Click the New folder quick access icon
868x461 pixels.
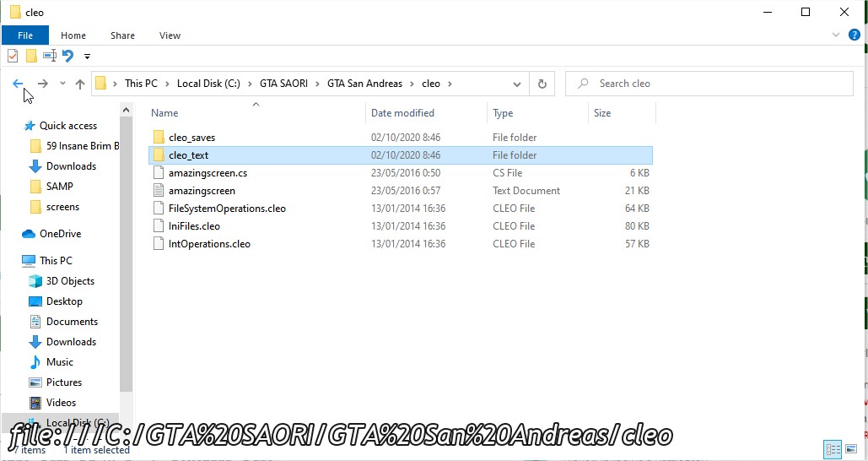click(x=31, y=56)
